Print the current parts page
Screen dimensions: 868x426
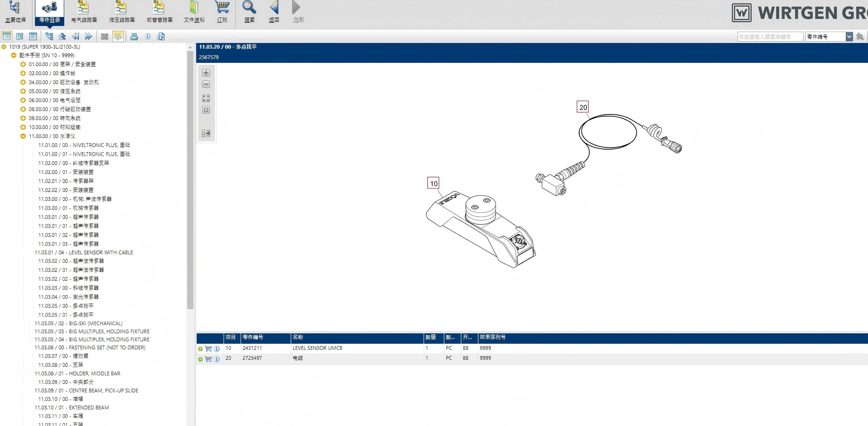point(134,36)
